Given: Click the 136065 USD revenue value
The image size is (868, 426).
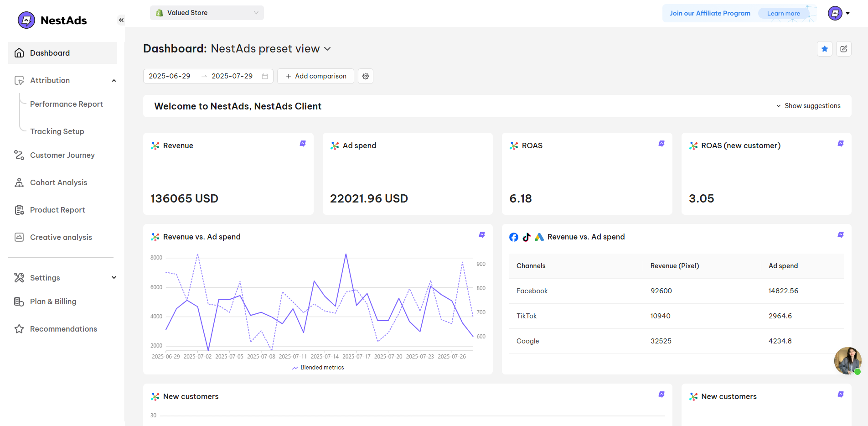Looking at the screenshot, I should (184, 198).
